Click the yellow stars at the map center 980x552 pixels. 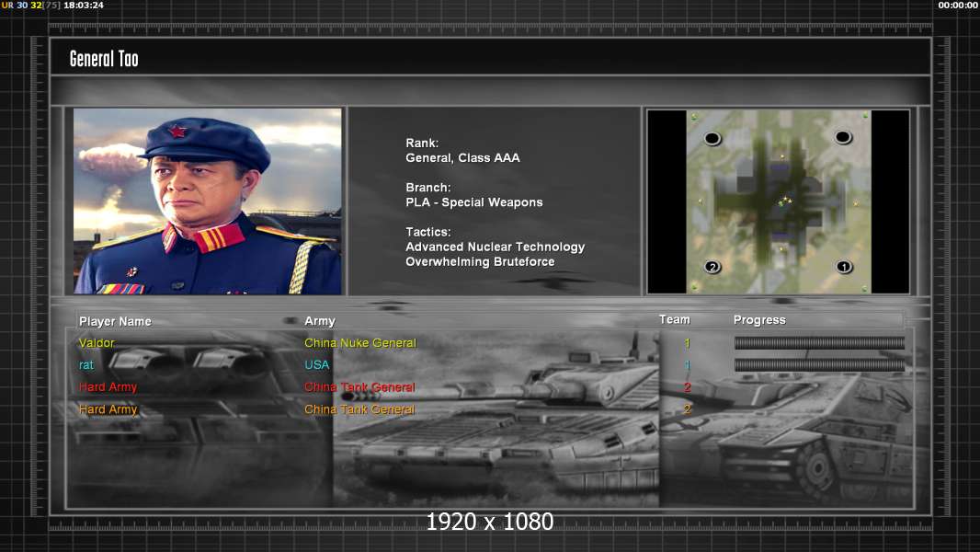(x=784, y=201)
